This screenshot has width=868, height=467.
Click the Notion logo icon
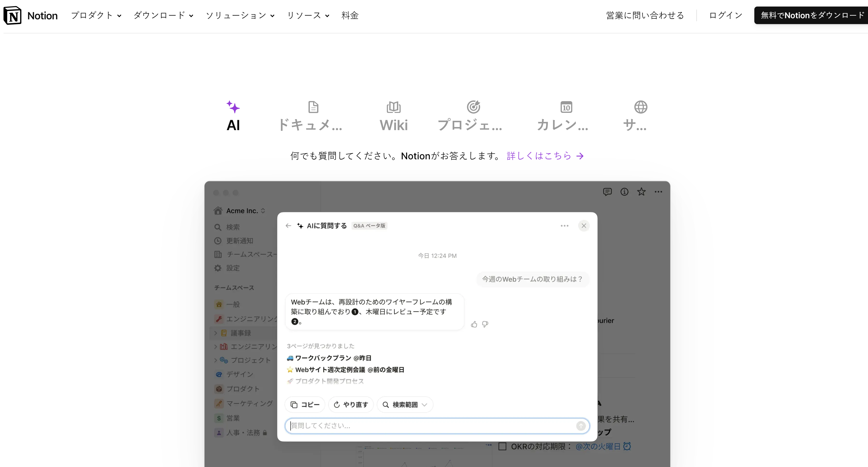pos(12,15)
